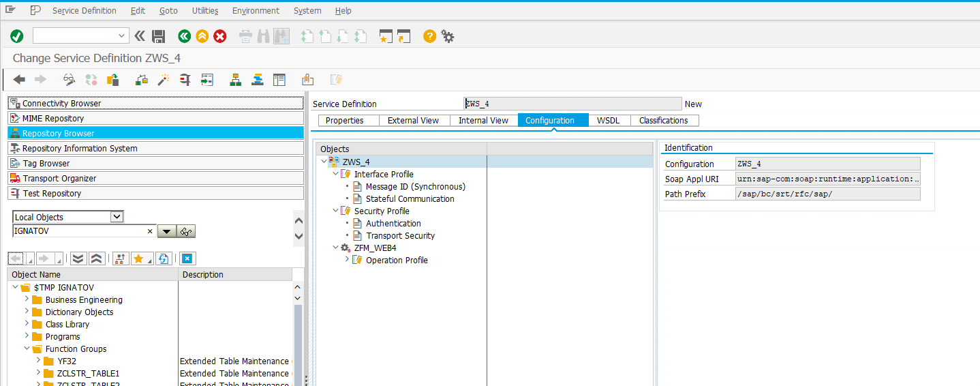Open the Connectivity Browser
The height and width of the screenshot is (386, 980).
(155, 103)
